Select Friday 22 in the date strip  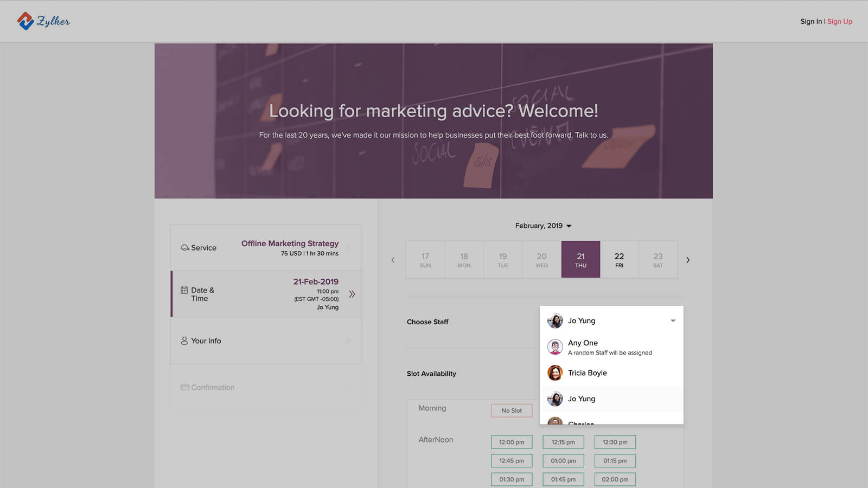(x=619, y=260)
